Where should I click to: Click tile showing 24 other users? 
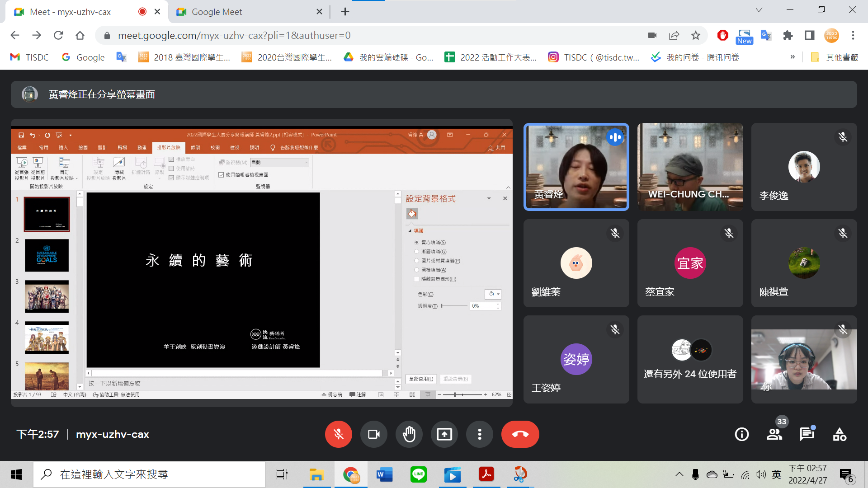[x=690, y=359]
